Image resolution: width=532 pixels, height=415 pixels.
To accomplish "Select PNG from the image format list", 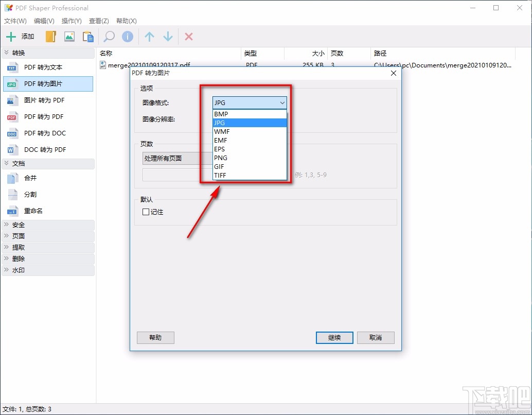I will click(220, 158).
